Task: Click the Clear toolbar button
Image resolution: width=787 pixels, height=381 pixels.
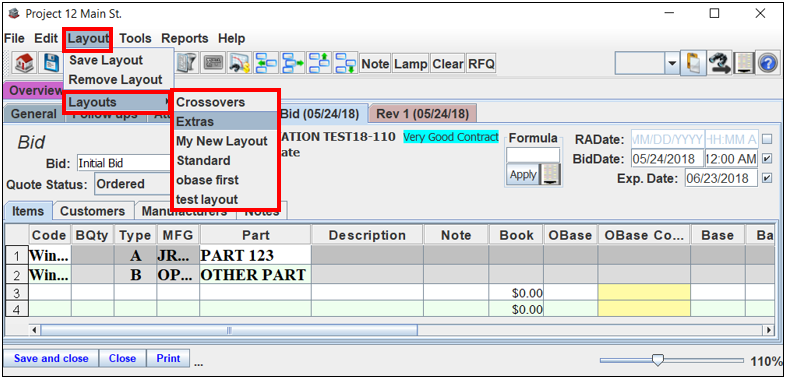Action: pyautogui.click(x=448, y=64)
